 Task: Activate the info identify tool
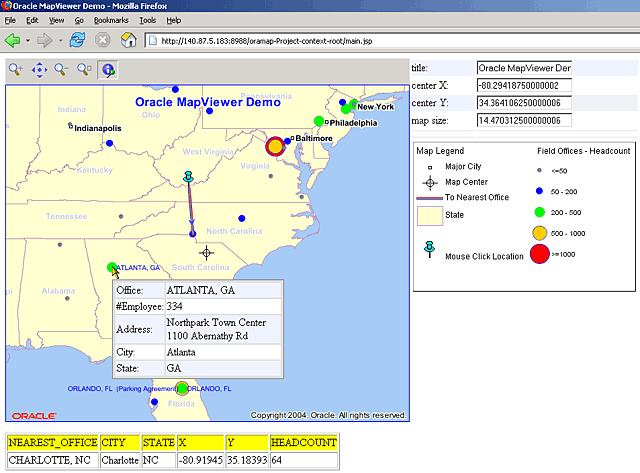click(x=107, y=69)
